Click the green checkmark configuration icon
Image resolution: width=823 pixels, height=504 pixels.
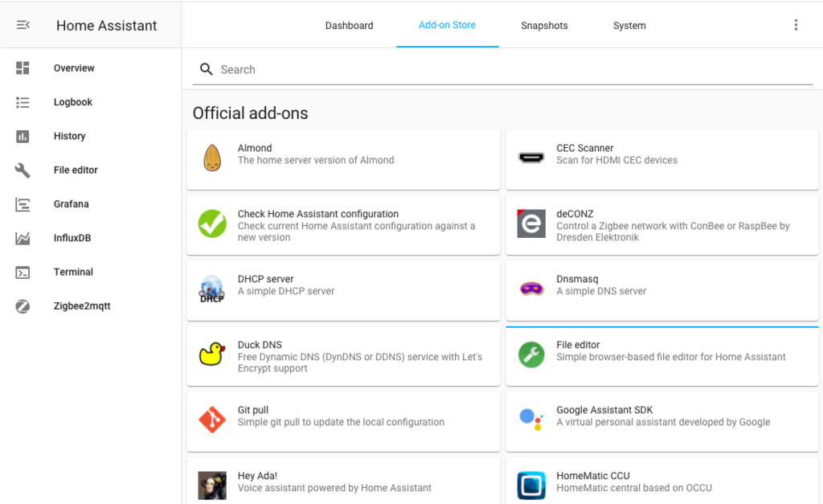[x=212, y=223]
